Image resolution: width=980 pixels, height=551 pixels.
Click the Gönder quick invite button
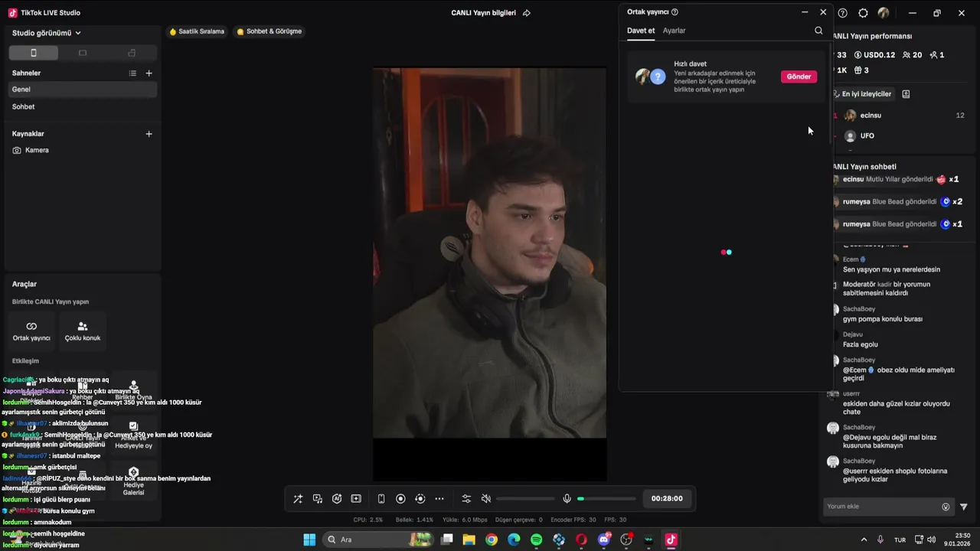pyautogui.click(x=799, y=77)
